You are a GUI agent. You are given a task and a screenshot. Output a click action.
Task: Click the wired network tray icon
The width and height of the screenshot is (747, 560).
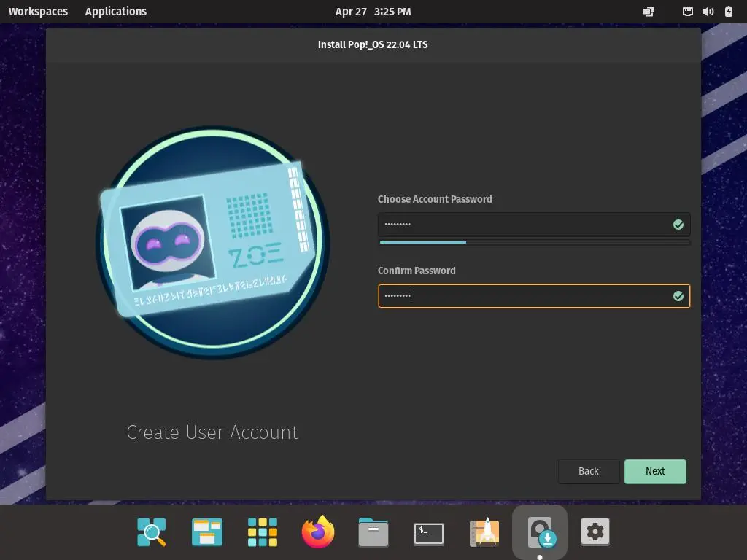[687, 12]
